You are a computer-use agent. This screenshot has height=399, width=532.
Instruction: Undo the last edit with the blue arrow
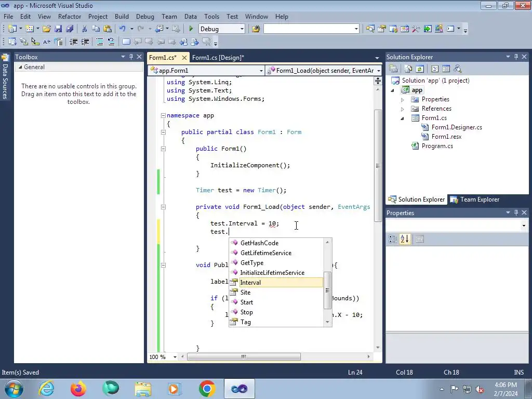click(123, 29)
